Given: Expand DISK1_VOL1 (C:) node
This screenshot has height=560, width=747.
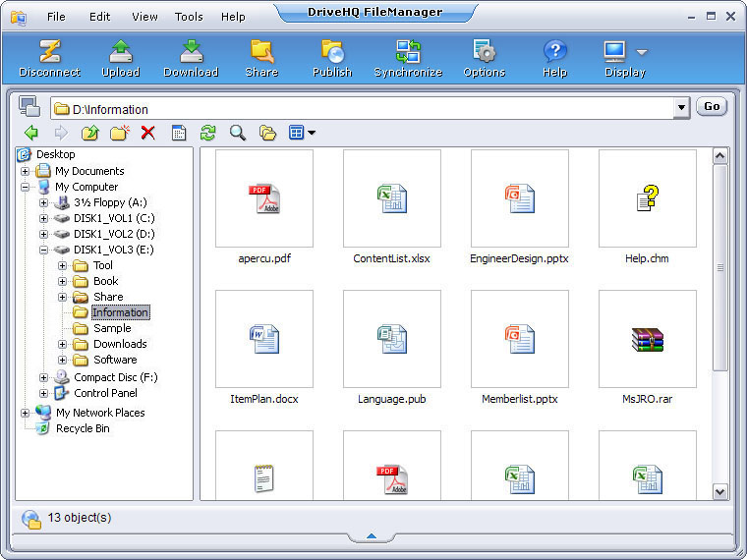Looking at the screenshot, I should [x=43, y=218].
